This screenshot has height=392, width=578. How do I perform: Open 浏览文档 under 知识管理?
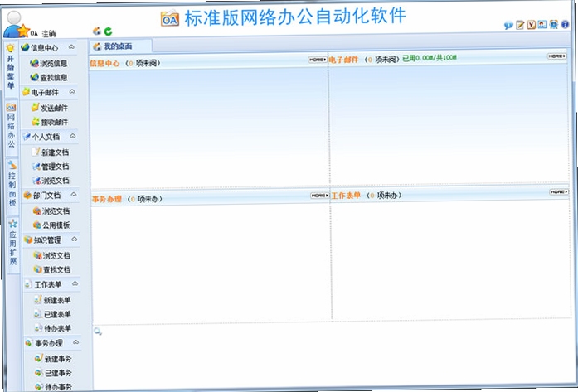(x=52, y=255)
